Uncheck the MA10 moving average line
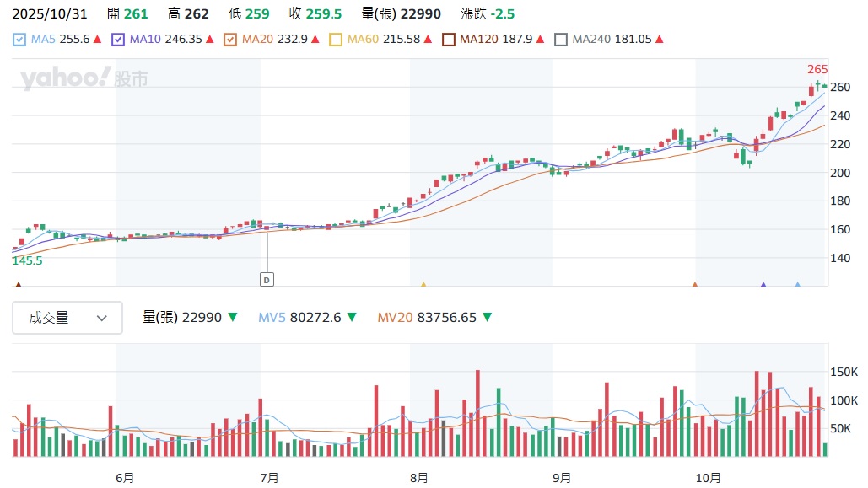Viewport: 868px width, 488px height. pos(118,39)
